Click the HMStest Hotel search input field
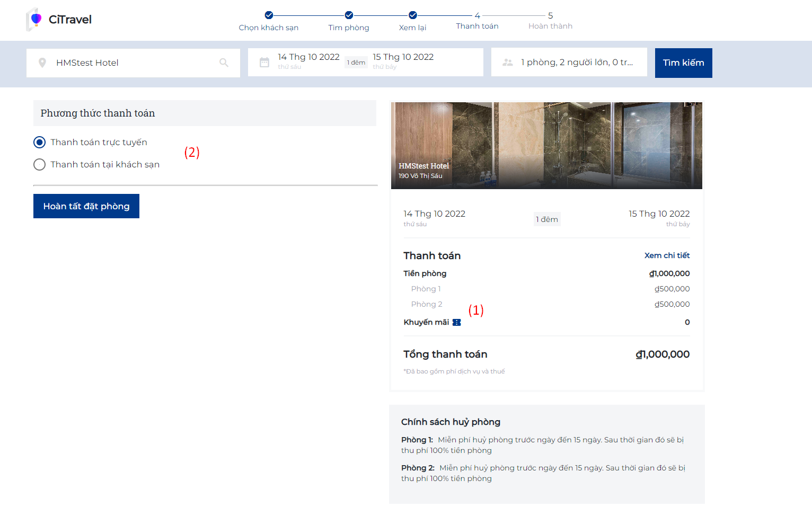The height and width of the screenshot is (516, 812). (133, 63)
